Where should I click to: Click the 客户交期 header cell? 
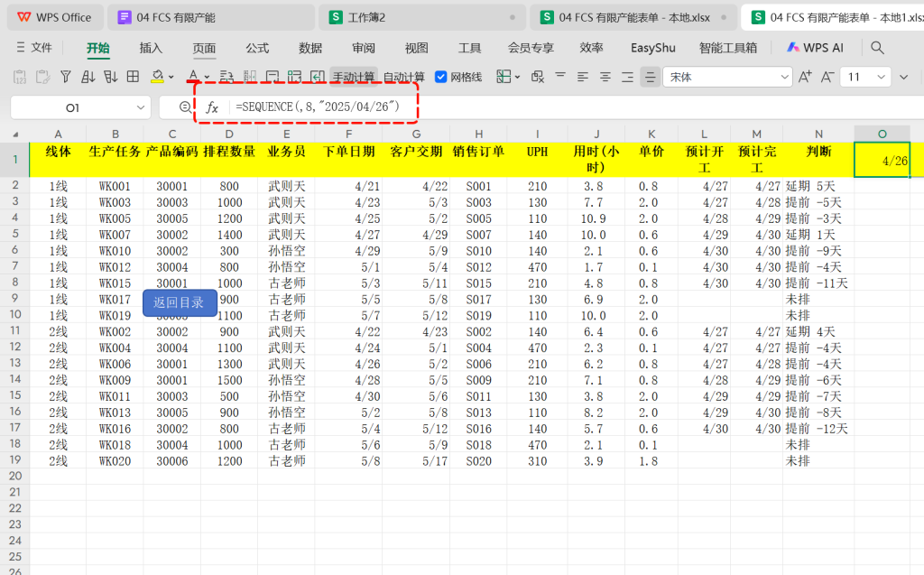[416, 159]
